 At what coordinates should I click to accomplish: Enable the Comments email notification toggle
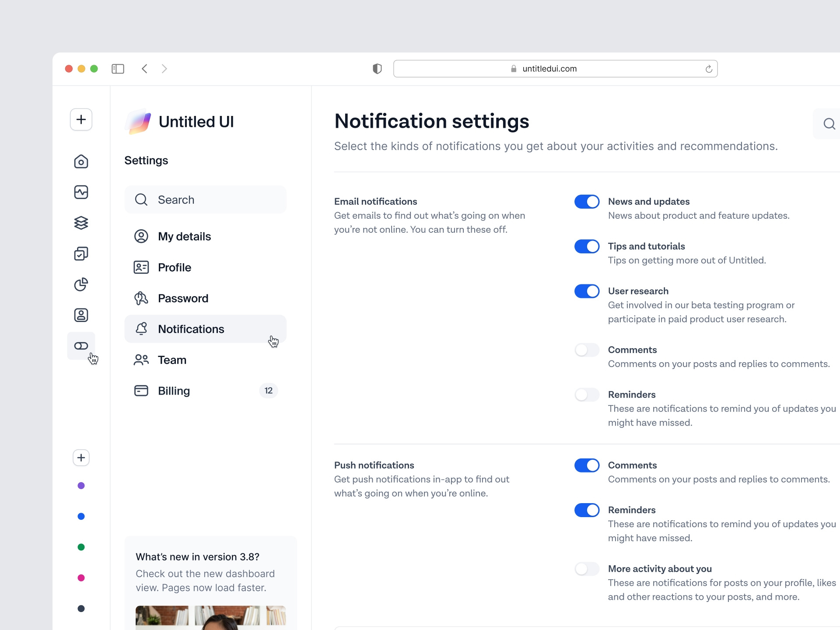[x=587, y=350]
